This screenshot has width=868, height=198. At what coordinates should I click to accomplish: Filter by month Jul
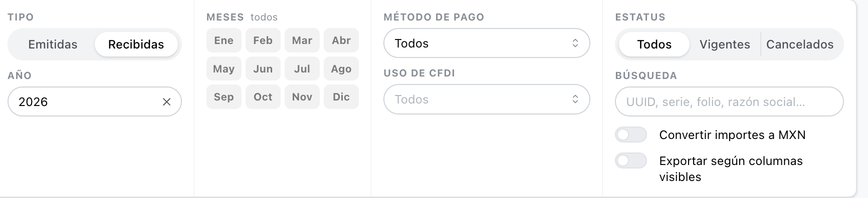point(302,69)
